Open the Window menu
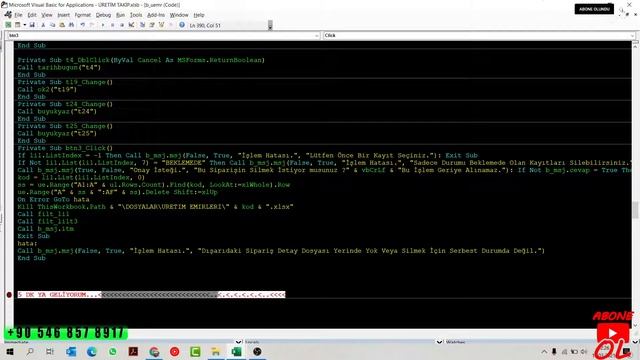The width and height of the screenshot is (640, 360). (179, 15)
